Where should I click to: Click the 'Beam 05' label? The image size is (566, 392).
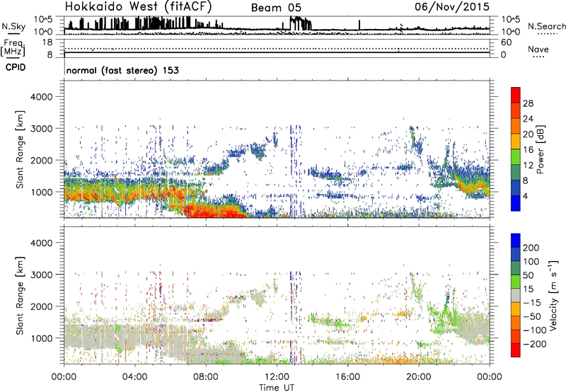point(276,8)
